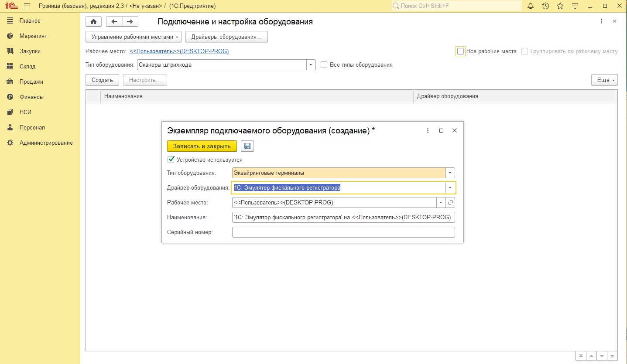The width and height of the screenshot is (627, 364).
Task: Move down one row list arrow
Action: coord(602,356)
